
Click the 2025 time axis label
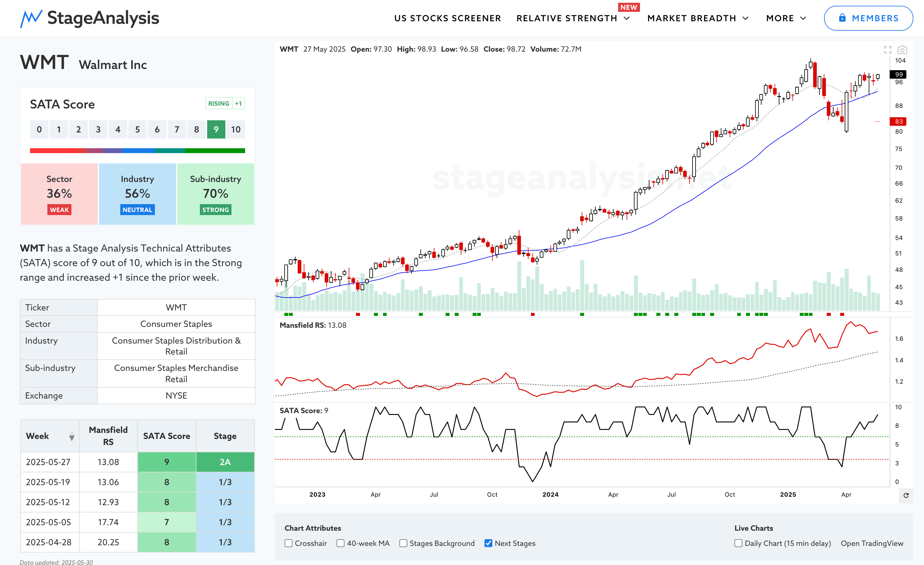point(788,495)
